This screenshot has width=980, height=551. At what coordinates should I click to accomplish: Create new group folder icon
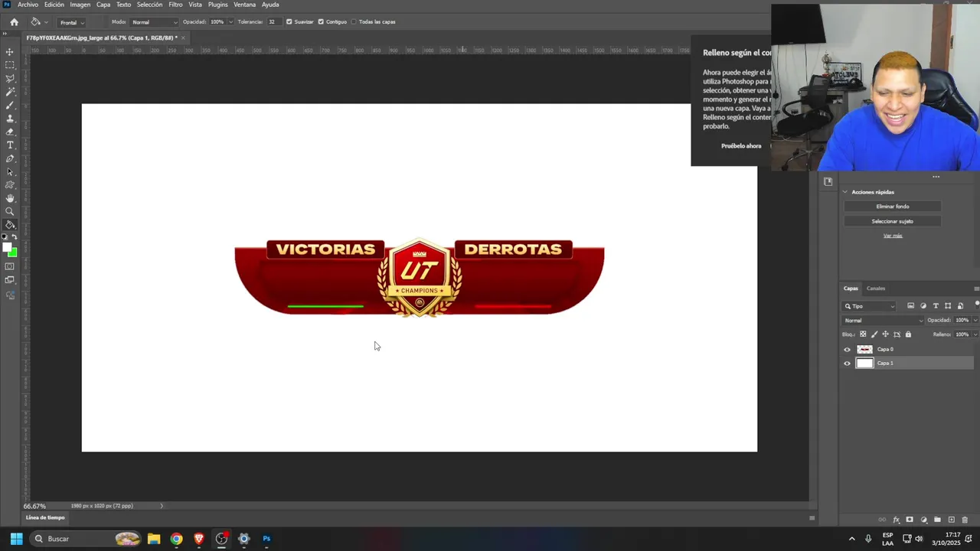(937, 520)
